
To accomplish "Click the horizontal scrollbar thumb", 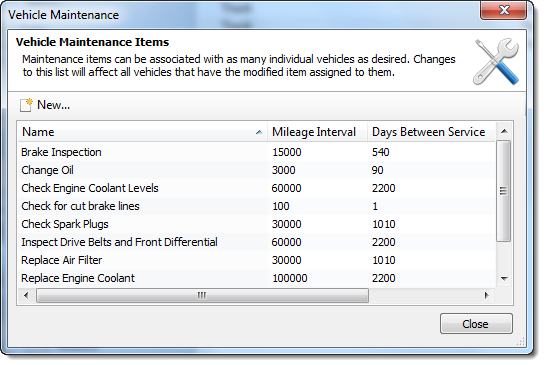I will click(x=202, y=296).
